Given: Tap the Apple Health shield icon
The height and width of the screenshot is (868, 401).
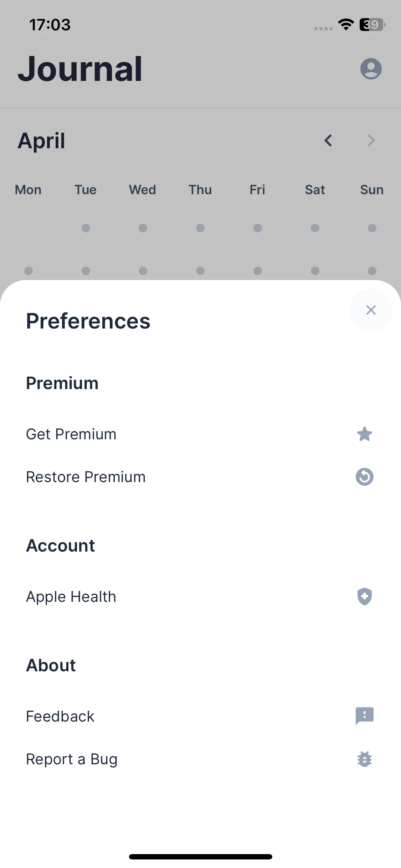Looking at the screenshot, I should point(364,596).
